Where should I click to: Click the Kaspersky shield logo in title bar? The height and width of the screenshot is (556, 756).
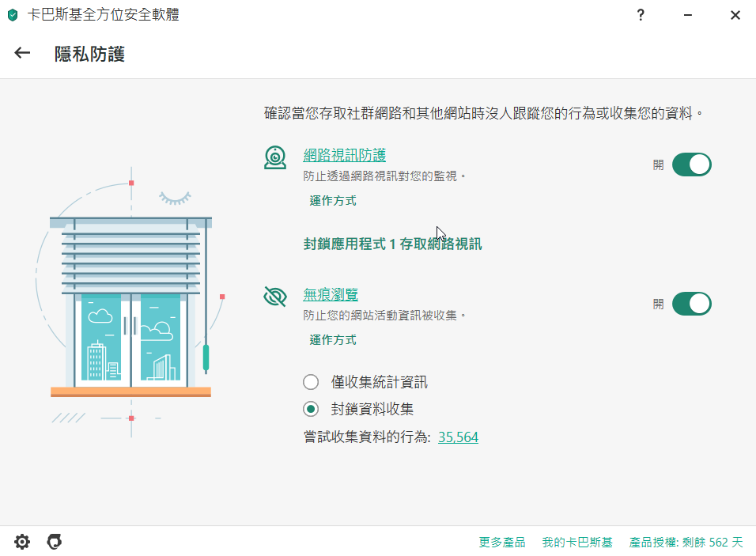[x=12, y=15]
